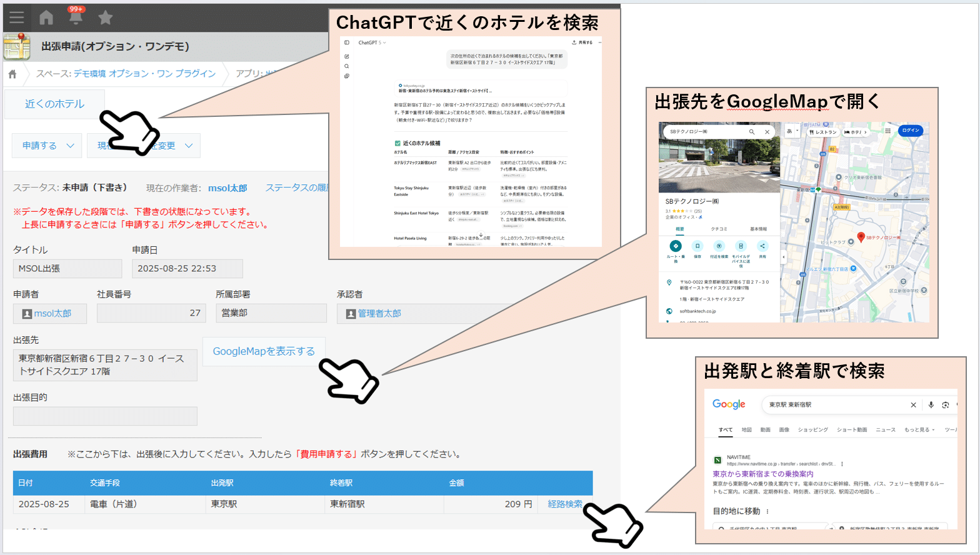
Task: Click the 出張申請 app map icon
Action: click(17, 46)
